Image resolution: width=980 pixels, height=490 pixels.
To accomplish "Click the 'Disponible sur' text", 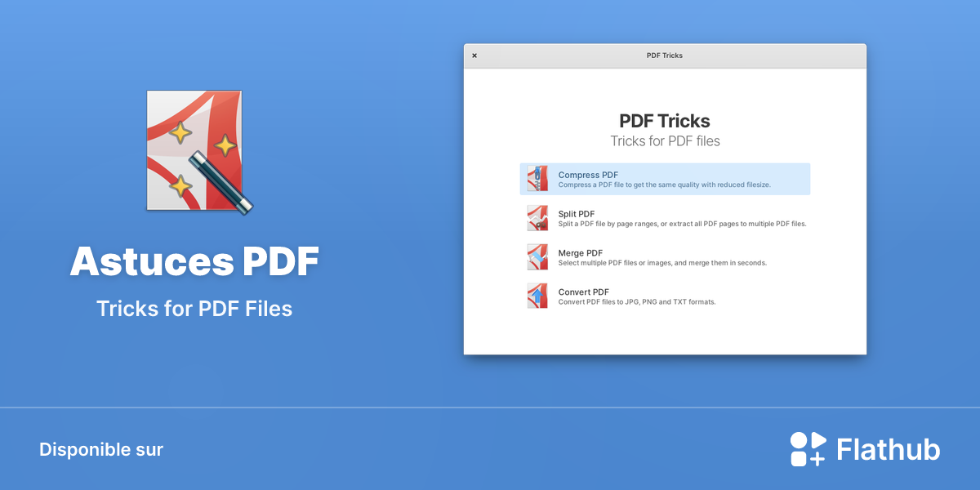I will [101, 449].
